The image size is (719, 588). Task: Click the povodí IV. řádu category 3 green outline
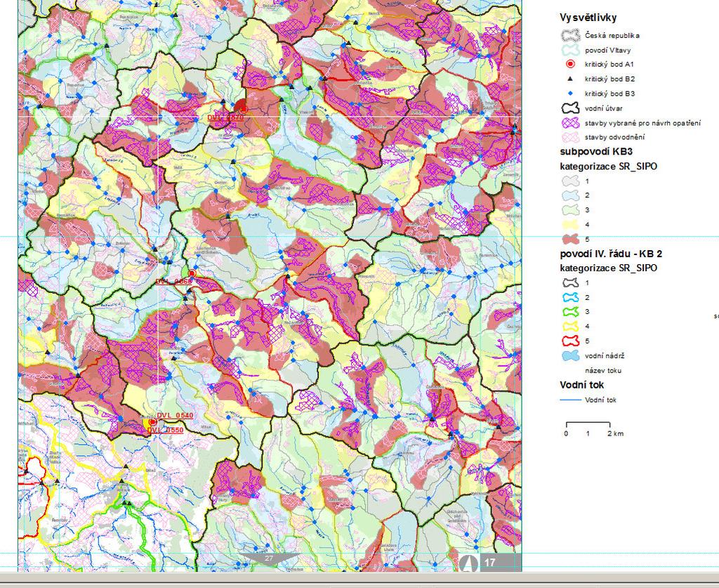(570, 312)
